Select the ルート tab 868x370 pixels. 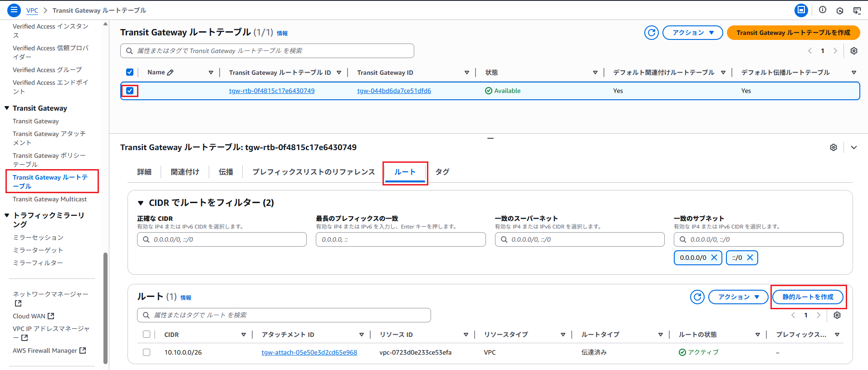click(x=405, y=172)
